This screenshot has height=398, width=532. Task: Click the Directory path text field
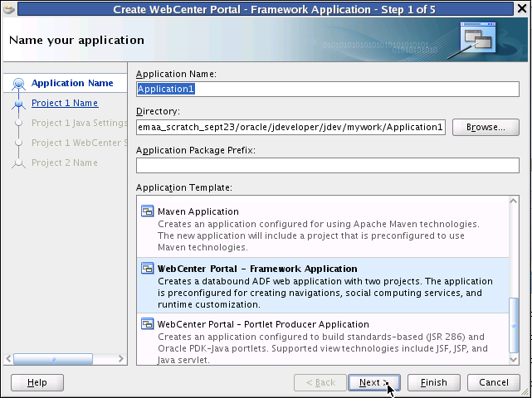[x=290, y=127]
